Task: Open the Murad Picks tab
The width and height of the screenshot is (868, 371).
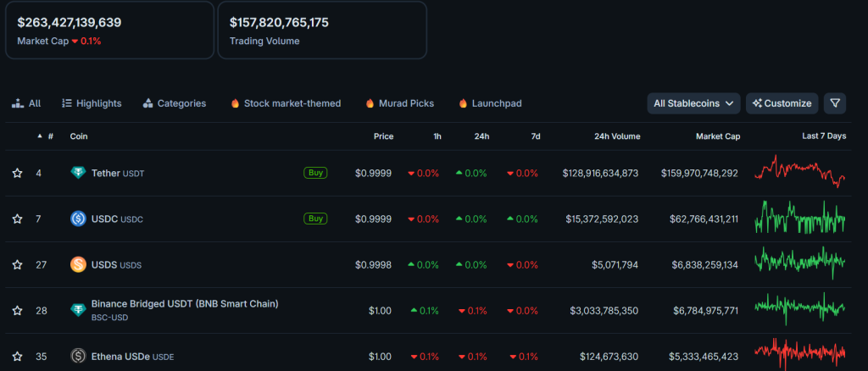Action: 399,103
